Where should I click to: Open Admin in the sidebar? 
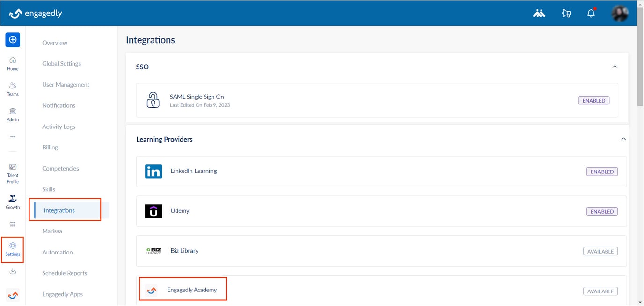pos(13,115)
